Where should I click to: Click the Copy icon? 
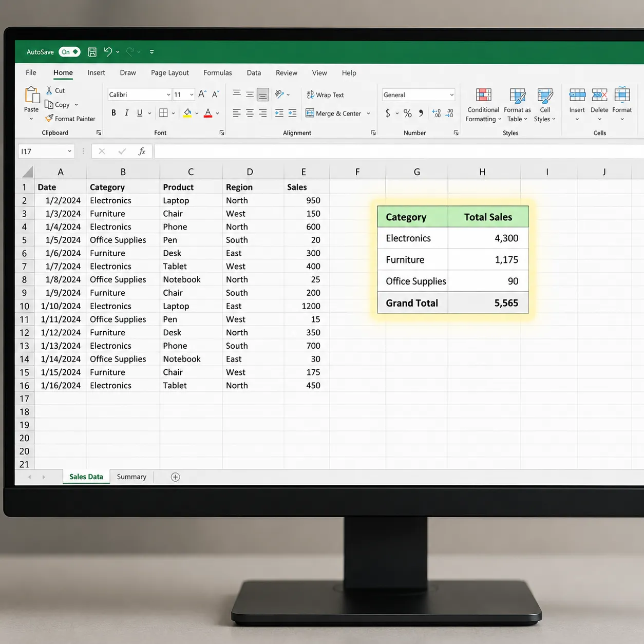[x=49, y=104]
